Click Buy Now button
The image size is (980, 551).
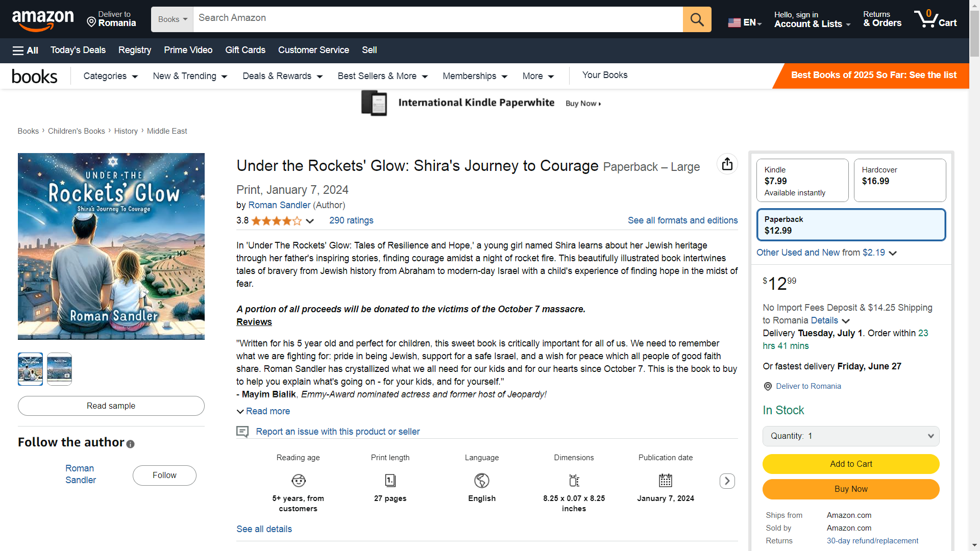click(851, 489)
